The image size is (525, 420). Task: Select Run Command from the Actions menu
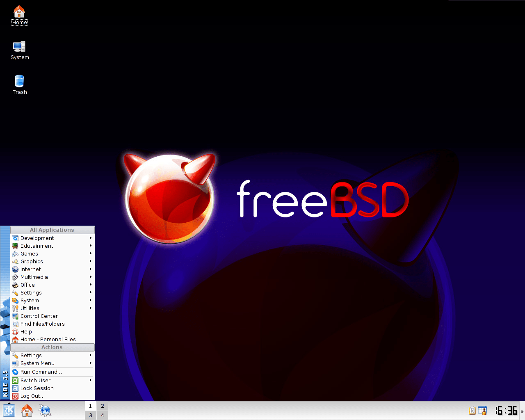point(41,372)
